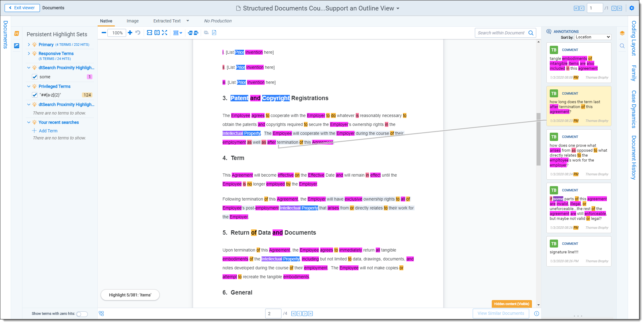Uncheck the 'some' highlight term

pos(35,77)
